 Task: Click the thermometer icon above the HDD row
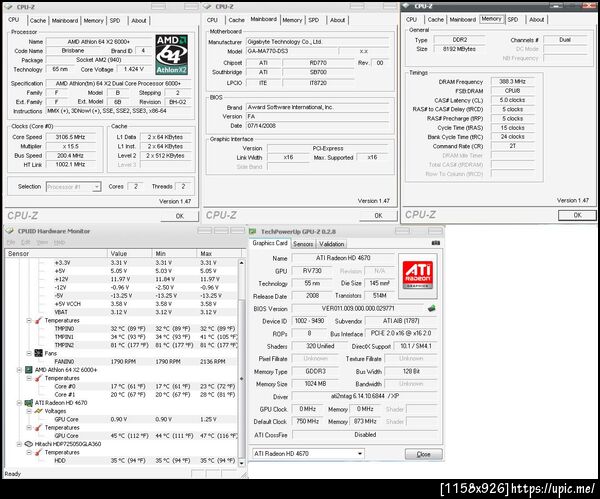pos(38,452)
